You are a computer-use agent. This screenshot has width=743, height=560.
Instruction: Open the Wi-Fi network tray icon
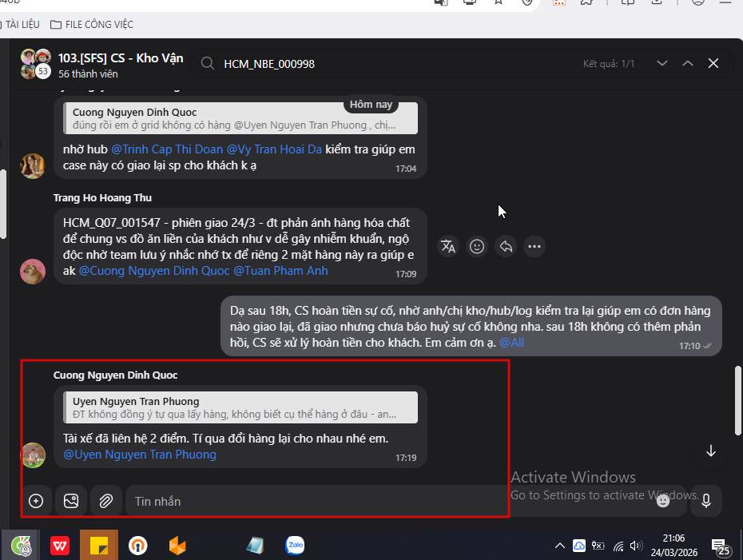point(618,546)
